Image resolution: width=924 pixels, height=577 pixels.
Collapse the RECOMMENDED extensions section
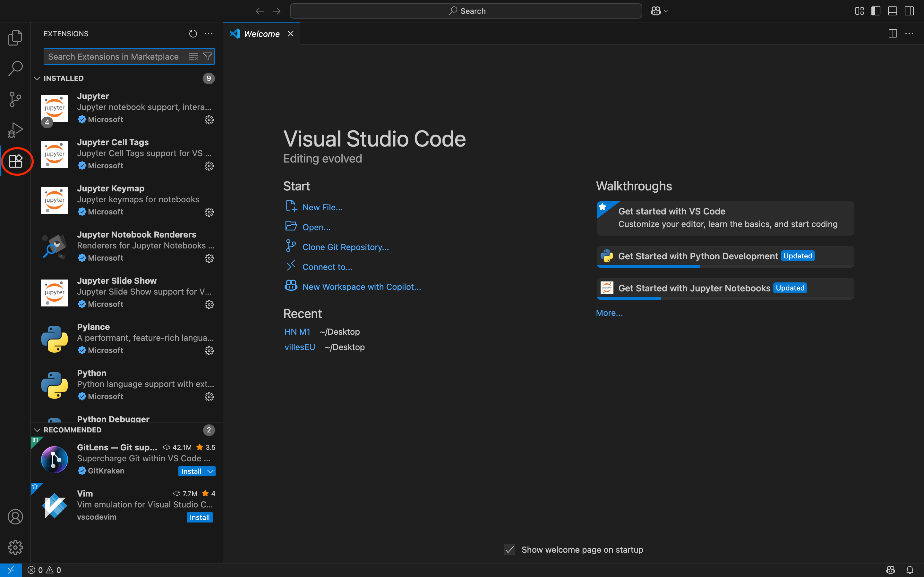coord(37,430)
